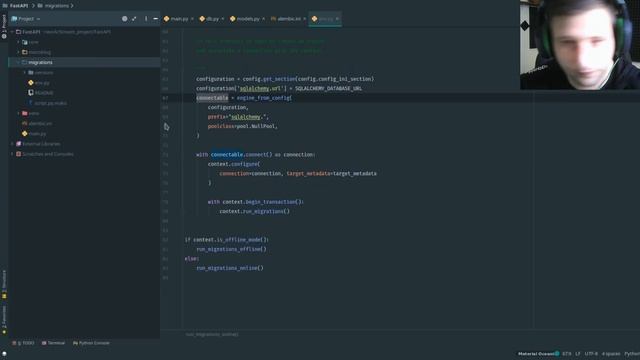Click the tool windows quick-access icon bottom-left
The width and height of the screenshot is (640, 360).
[4, 354]
